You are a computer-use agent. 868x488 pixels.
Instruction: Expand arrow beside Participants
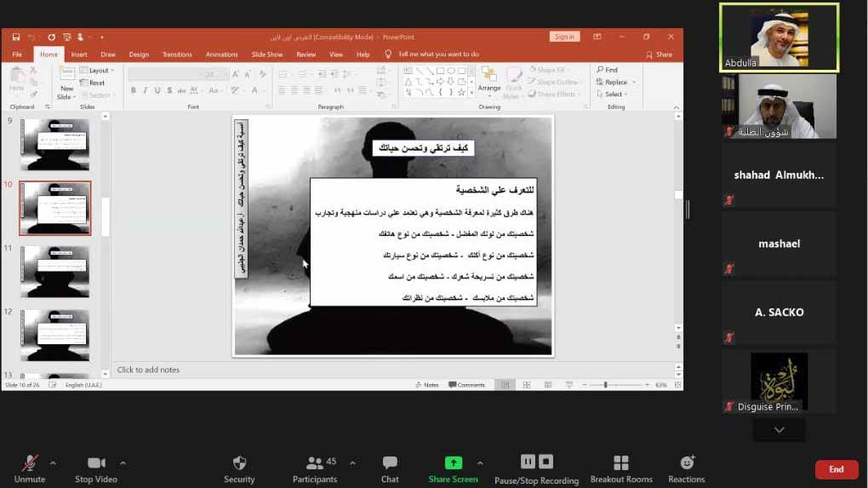(x=352, y=463)
